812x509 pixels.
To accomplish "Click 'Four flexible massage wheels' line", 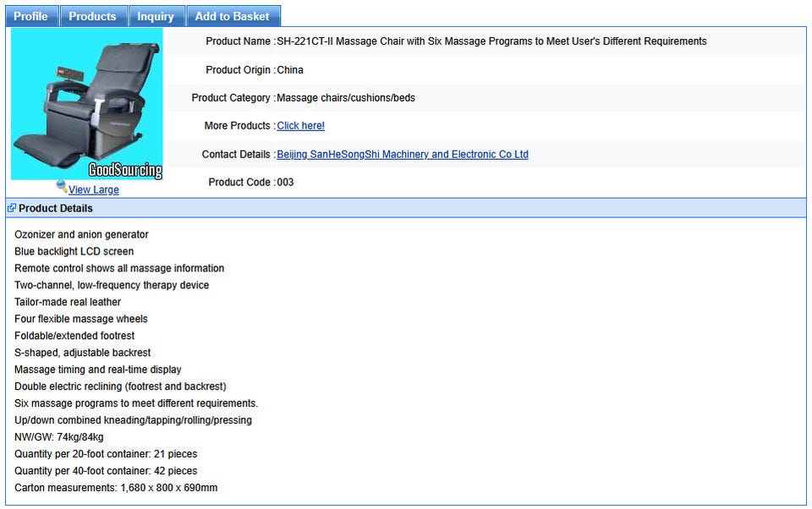I will coord(81,319).
